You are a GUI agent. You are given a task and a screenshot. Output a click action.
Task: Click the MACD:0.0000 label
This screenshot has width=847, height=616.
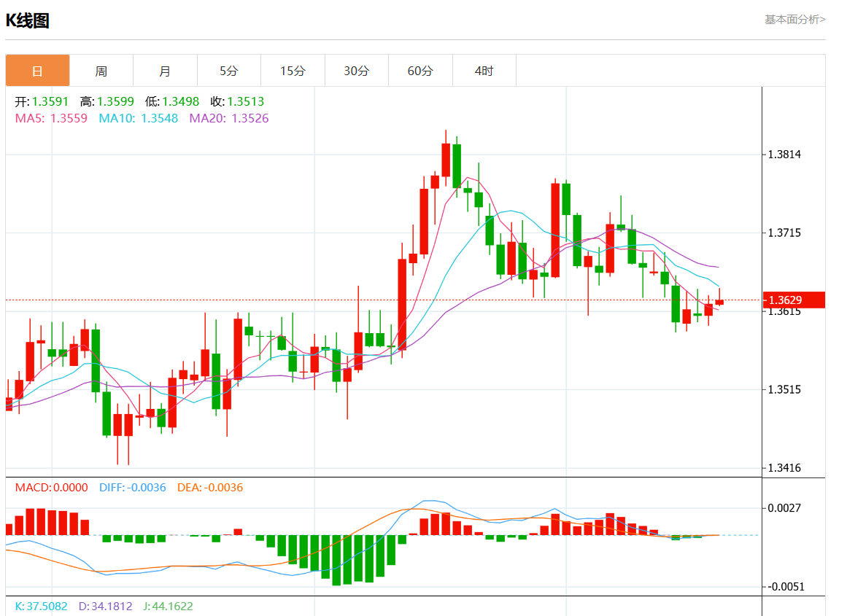51,488
